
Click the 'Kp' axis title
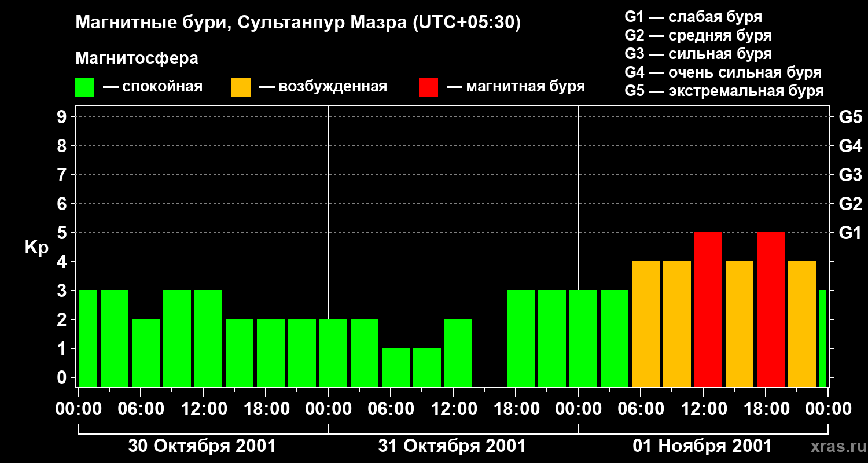[x=36, y=247]
